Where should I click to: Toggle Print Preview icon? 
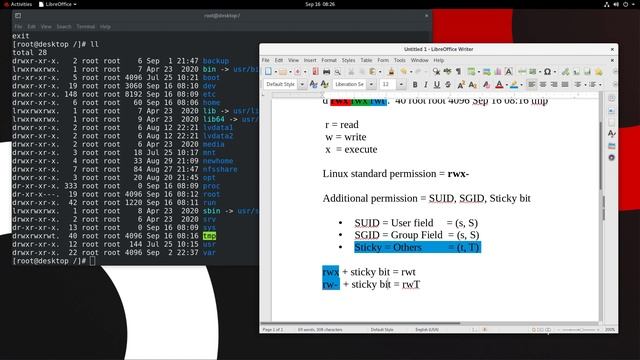pyautogui.click(x=338, y=72)
